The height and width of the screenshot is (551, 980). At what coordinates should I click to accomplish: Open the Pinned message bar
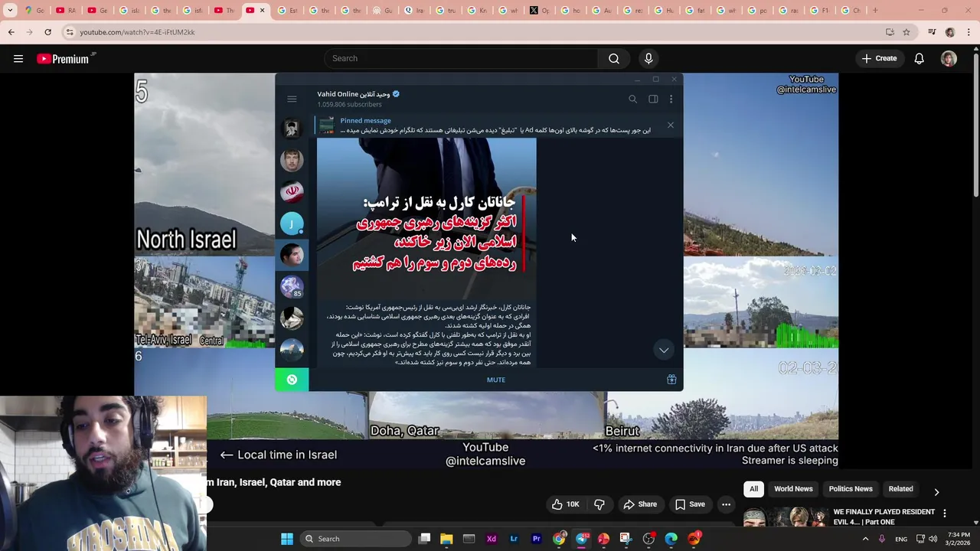(x=490, y=126)
